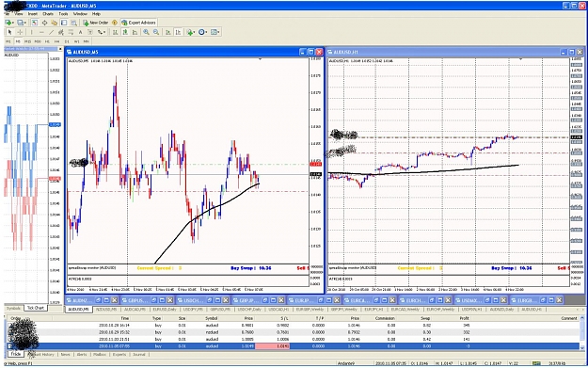Viewport: 588px width, 368px height.
Task: Zoom out on the chart
Action: coord(156,32)
